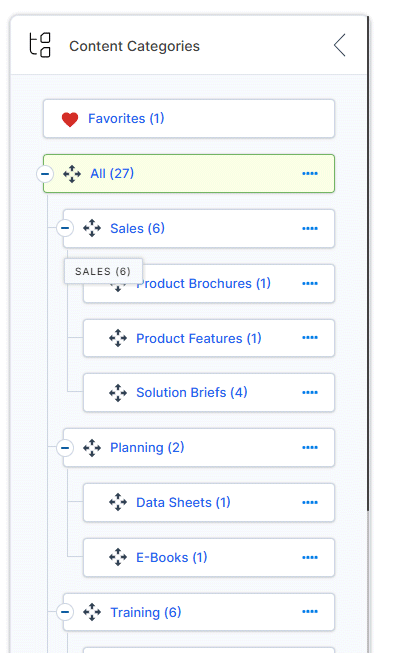Open the options dots for Product Brochures
Screen dimensions: 395x653
point(310,283)
